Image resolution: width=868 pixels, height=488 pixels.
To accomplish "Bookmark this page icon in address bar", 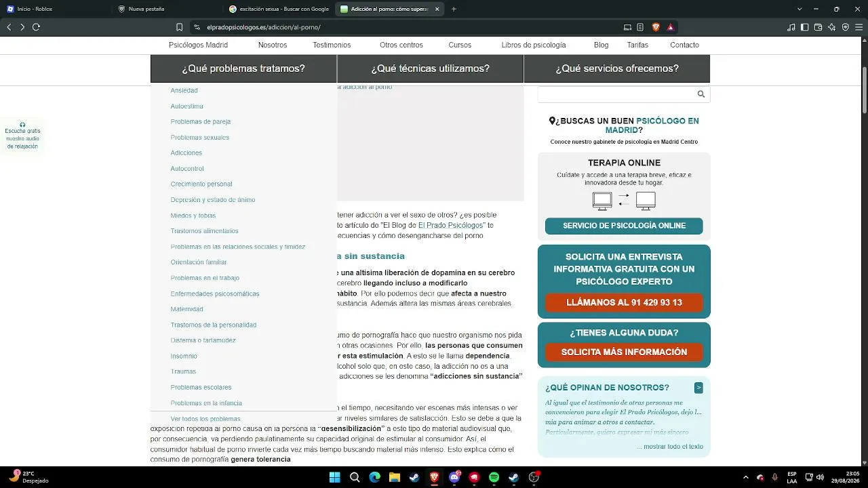I will 179,27.
